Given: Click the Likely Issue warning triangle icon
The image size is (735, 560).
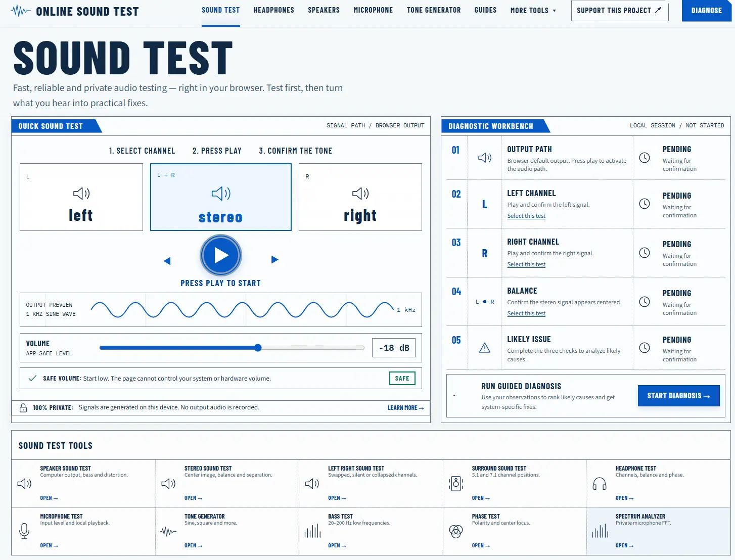Looking at the screenshot, I should [x=485, y=348].
